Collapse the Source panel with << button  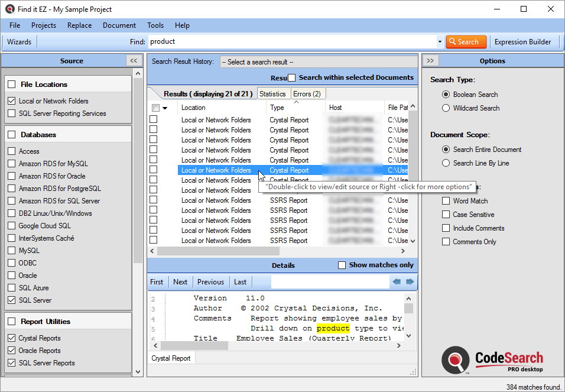pyautogui.click(x=134, y=60)
